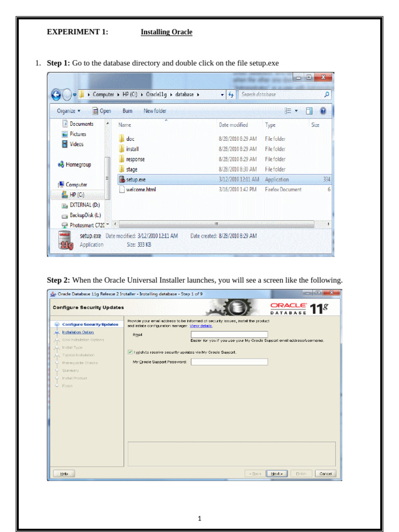399x532 pixels.
Task: Click the Help button in Oracle installer
Action: (x=64, y=473)
